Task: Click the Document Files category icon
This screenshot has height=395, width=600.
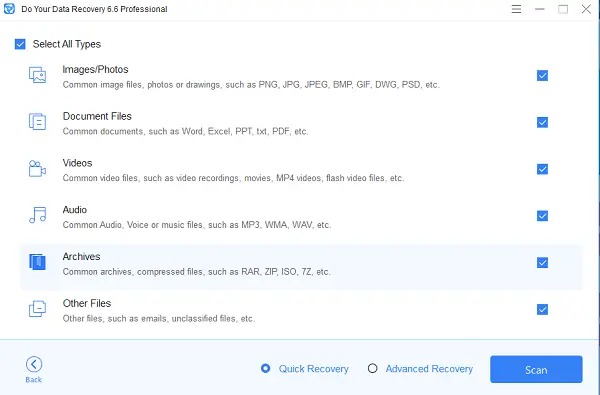Action: point(38,121)
